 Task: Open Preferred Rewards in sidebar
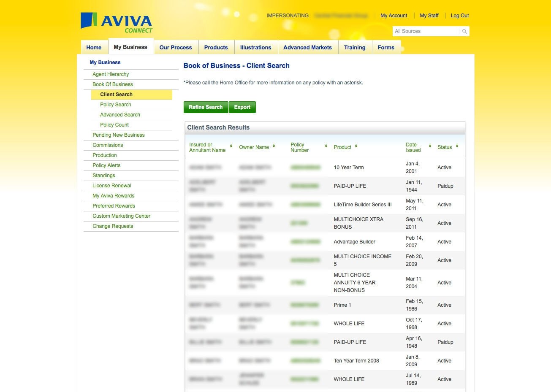[114, 206]
